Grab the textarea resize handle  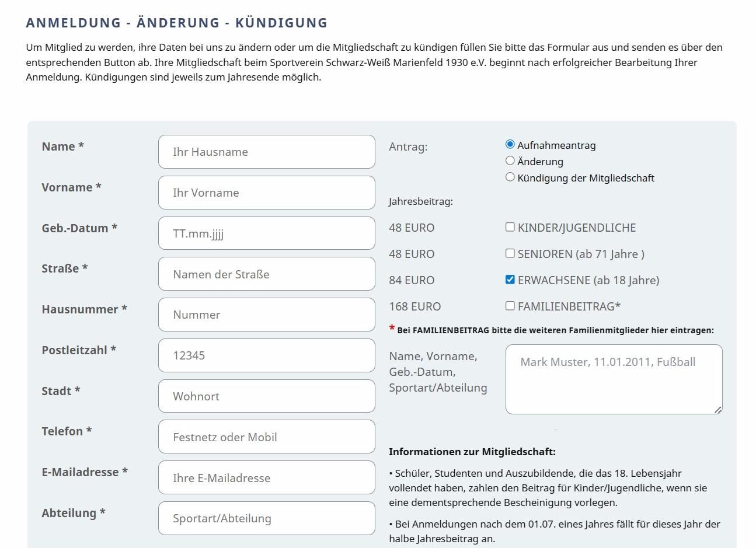[x=718, y=410]
